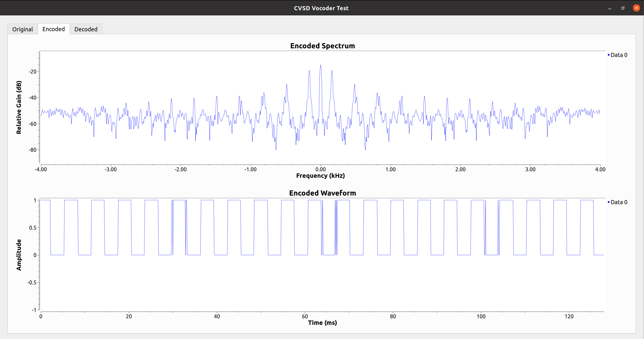Viewport: 644px width, 339px height.
Task: Close the CVSD Vocoder Test window
Action: click(x=636, y=8)
